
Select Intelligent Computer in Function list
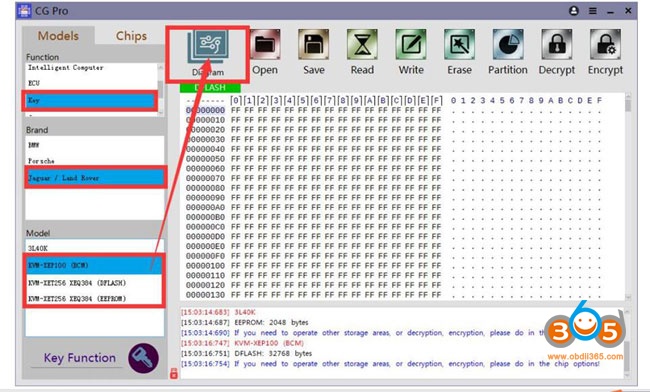point(91,68)
